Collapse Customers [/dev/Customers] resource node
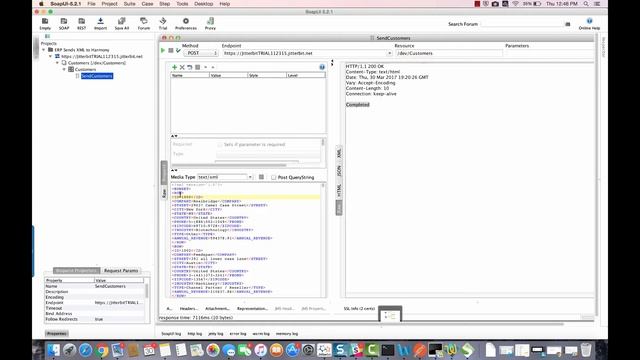Screen dimensions: 640x360 [57, 63]
